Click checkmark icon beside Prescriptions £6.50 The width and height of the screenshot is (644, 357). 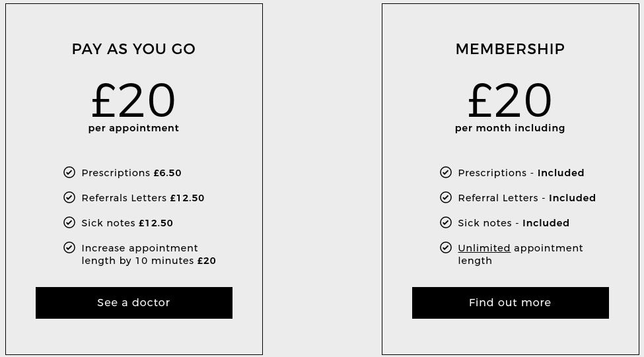(69, 172)
